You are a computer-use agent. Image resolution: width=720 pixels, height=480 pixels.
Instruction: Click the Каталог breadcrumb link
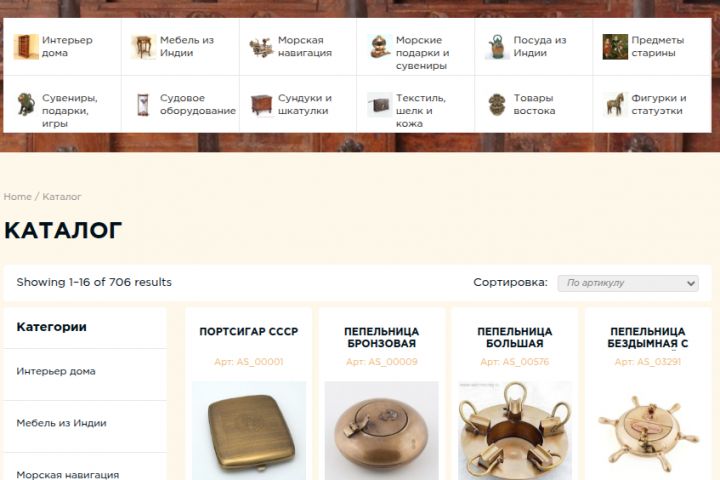point(62,197)
